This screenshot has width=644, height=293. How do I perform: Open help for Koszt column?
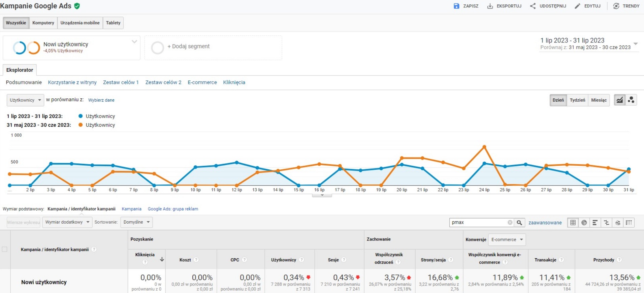196,260
